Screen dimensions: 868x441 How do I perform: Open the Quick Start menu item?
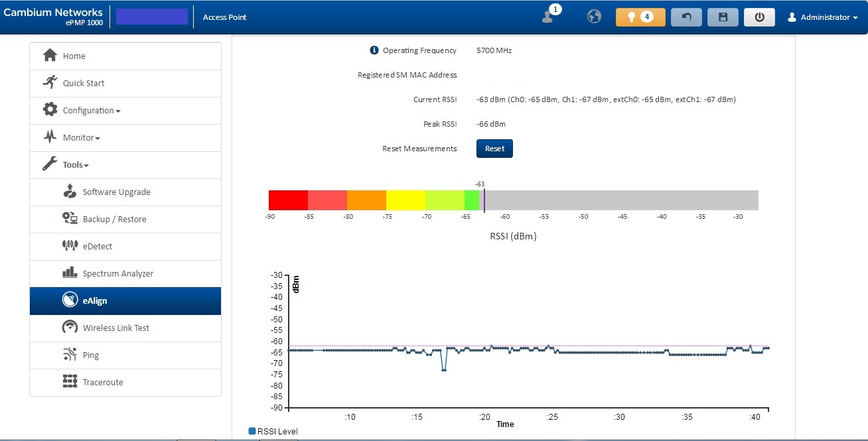coord(84,84)
